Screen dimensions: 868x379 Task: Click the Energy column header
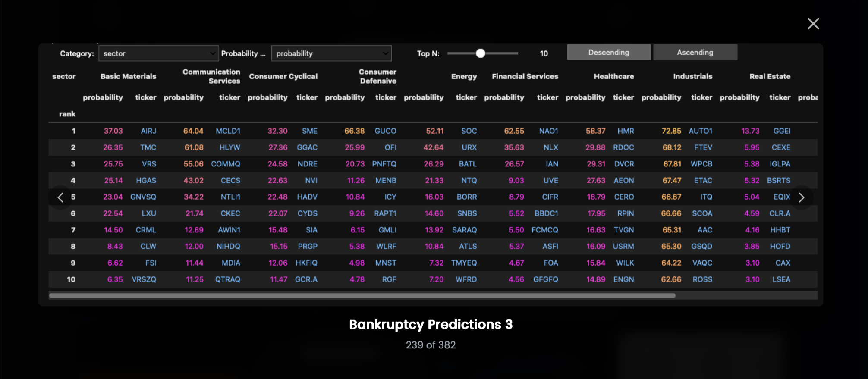tap(464, 76)
